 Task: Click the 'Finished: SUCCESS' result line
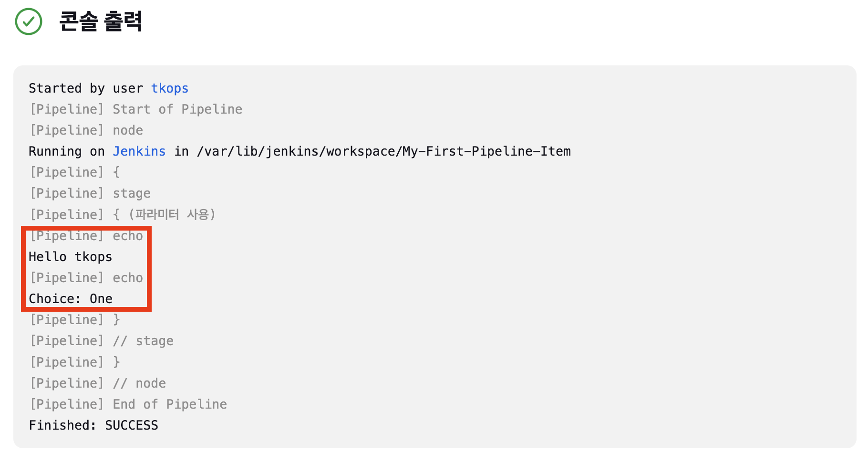(x=93, y=425)
